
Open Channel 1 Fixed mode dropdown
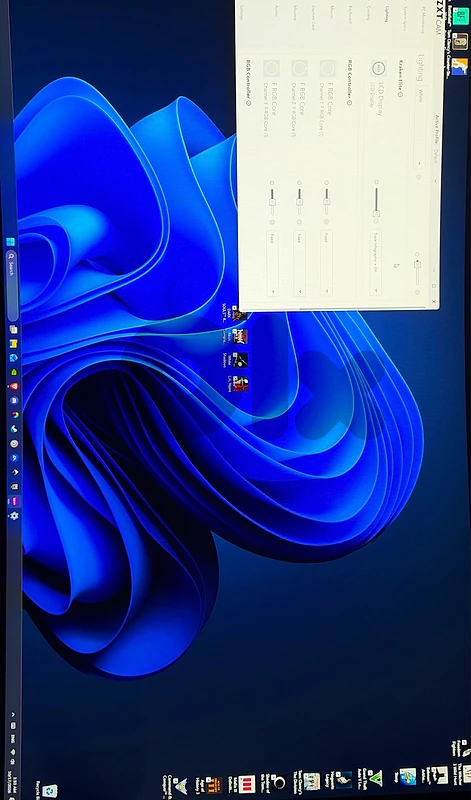click(x=326, y=262)
